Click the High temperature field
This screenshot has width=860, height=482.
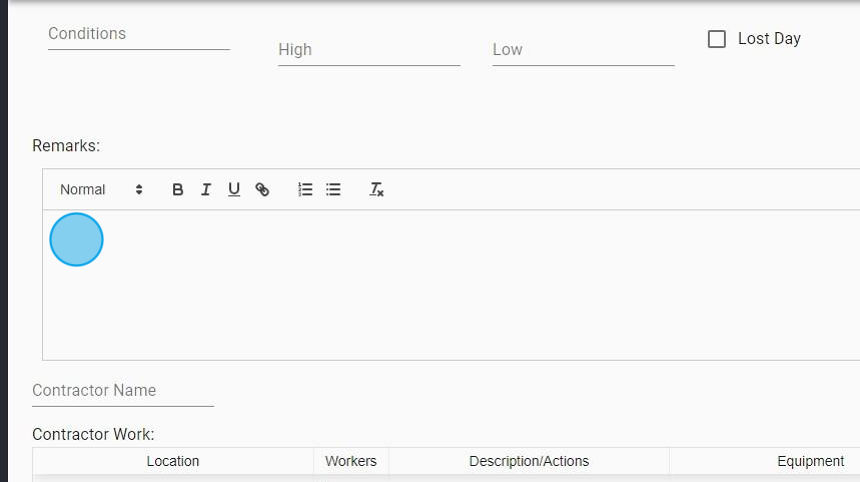[x=368, y=50]
